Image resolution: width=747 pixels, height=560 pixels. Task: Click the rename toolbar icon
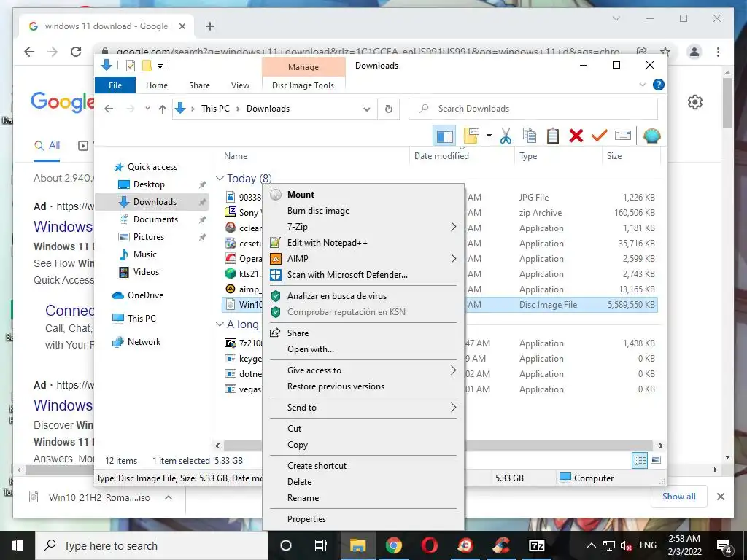click(x=623, y=136)
